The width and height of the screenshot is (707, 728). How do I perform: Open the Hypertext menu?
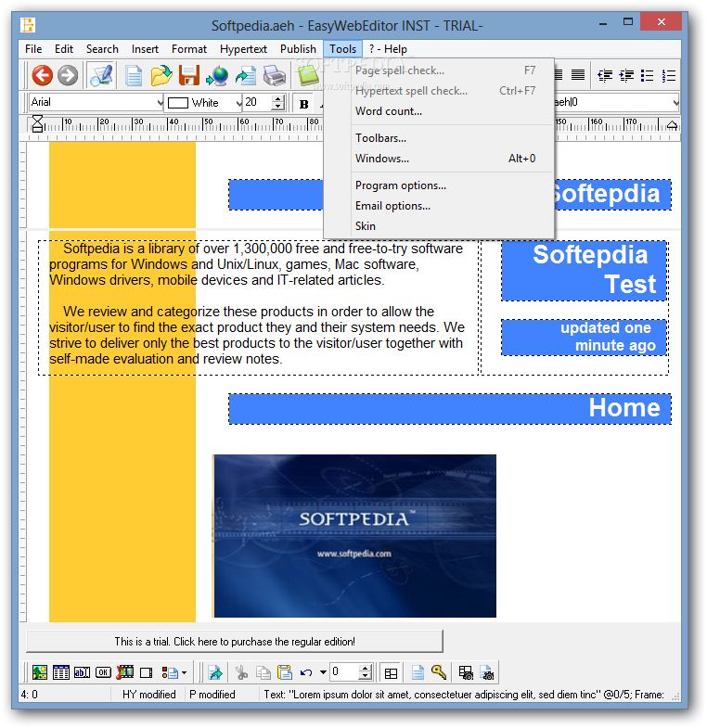coord(243,49)
